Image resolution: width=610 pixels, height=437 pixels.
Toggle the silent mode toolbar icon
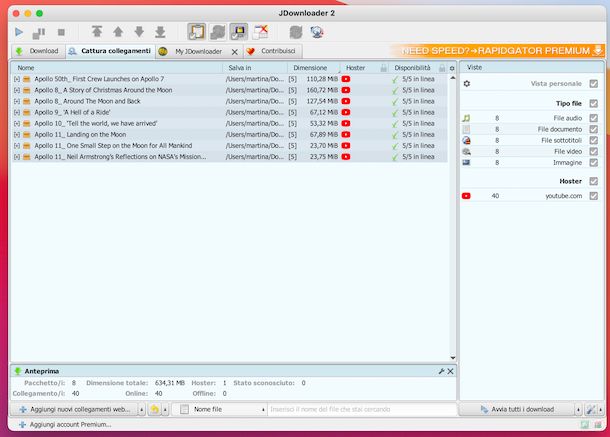[260, 32]
